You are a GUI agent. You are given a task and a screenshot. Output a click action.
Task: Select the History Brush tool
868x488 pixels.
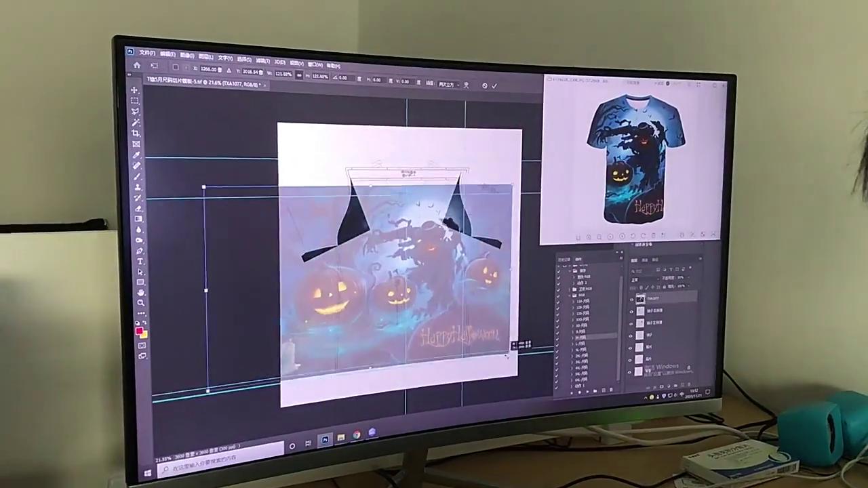point(138,198)
